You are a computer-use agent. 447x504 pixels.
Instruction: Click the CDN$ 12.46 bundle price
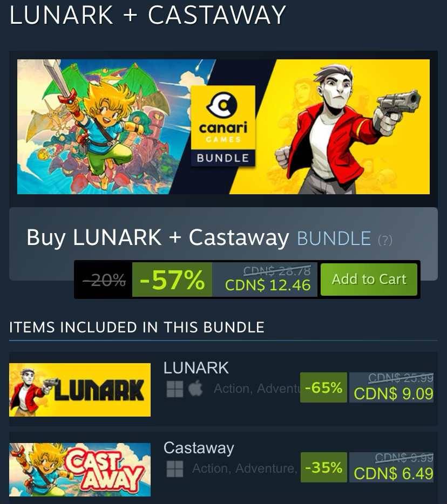268,285
